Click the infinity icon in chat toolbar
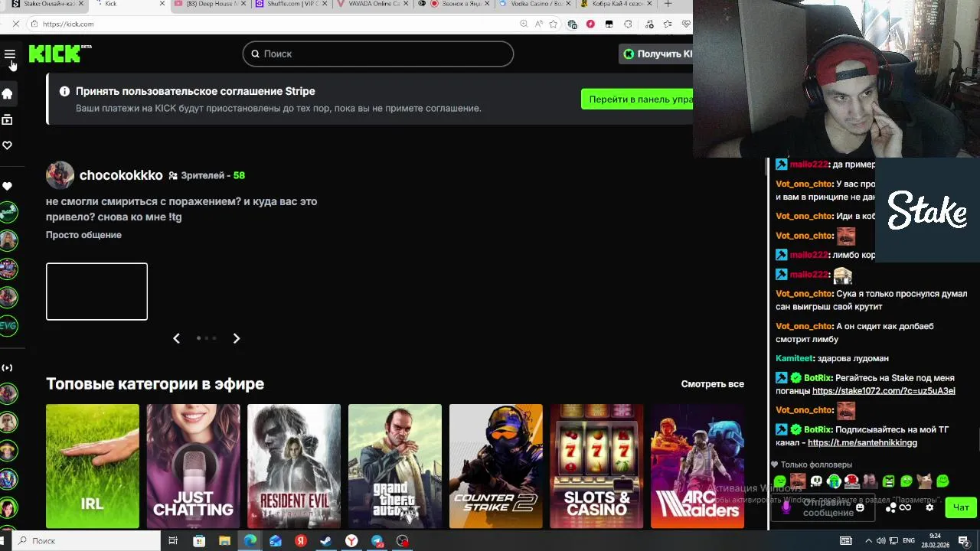Viewport: 980px width, 551px height. coord(906,507)
